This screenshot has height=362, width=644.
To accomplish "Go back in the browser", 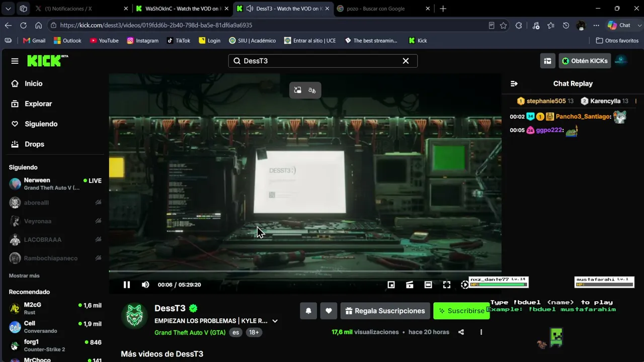I will pyautogui.click(x=8, y=25).
